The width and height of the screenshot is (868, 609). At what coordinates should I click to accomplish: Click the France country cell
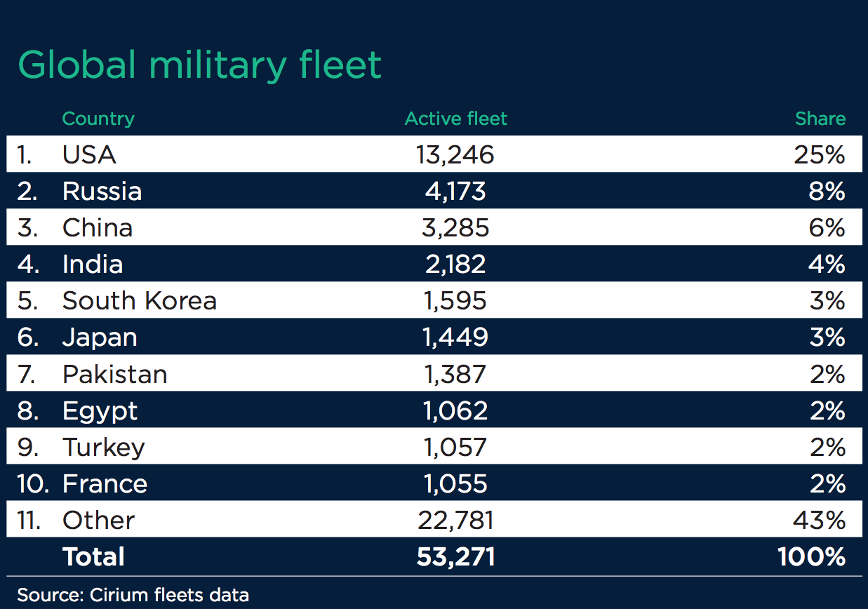pyautogui.click(x=105, y=483)
